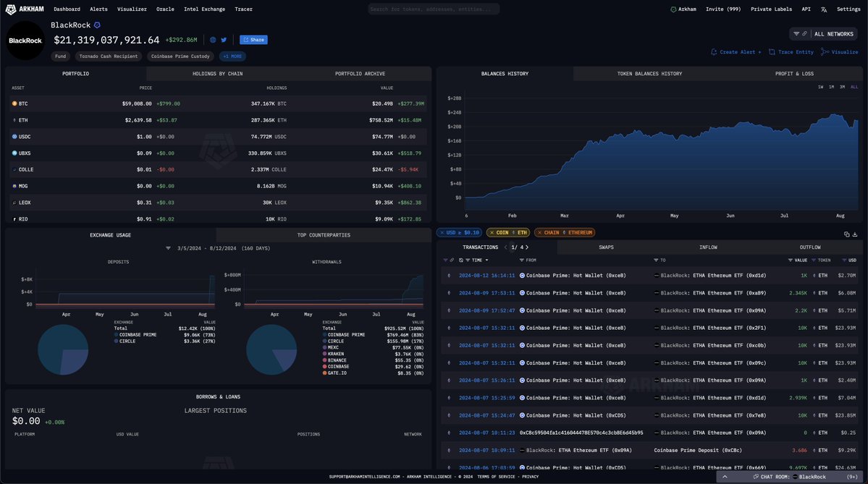868x484 pixels.
Task: Click Create Alert + link
Action: [736, 52]
